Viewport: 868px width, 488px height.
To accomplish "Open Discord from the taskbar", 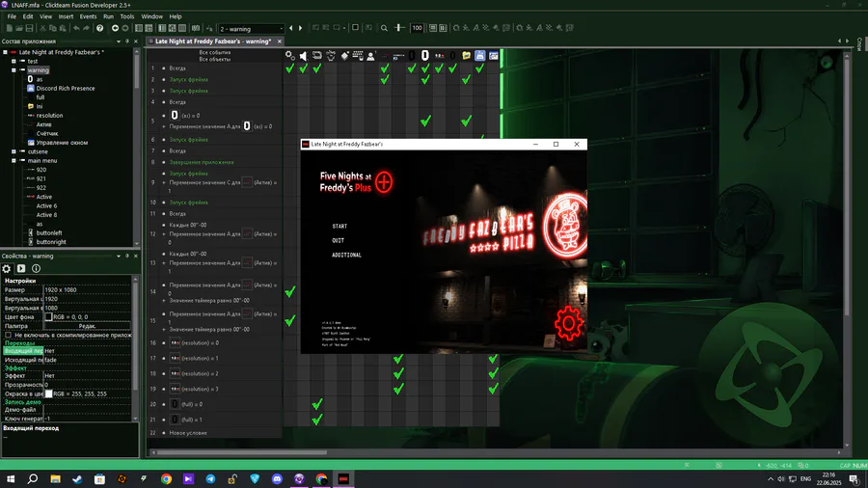I will [277, 478].
